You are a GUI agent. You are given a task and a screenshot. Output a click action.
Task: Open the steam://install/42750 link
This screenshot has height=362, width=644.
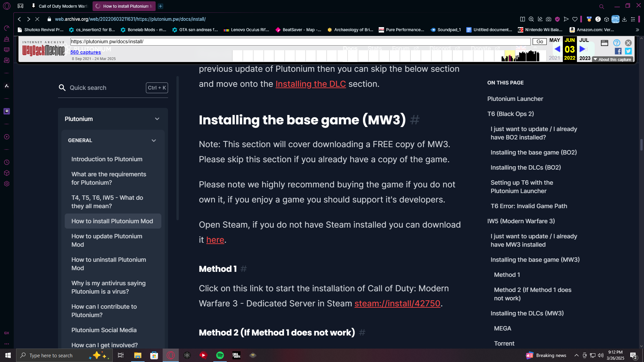(397, 303)
